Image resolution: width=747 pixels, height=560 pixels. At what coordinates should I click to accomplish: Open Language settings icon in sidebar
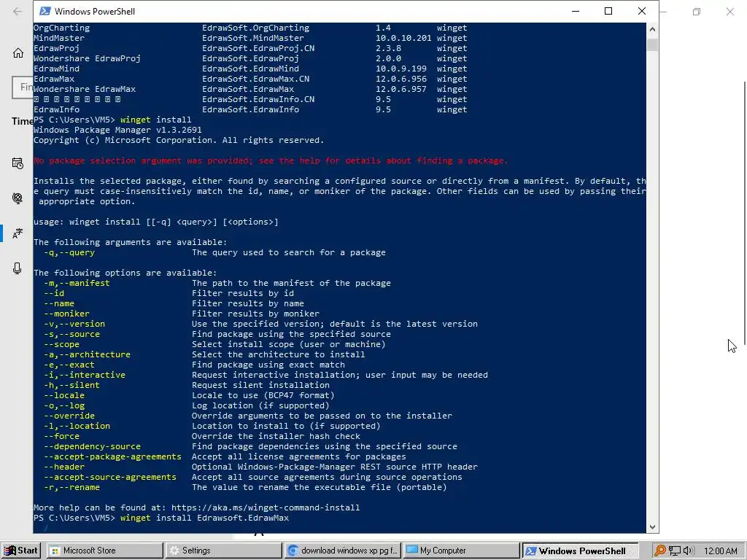pyautogui.click(x=18, y=233)
